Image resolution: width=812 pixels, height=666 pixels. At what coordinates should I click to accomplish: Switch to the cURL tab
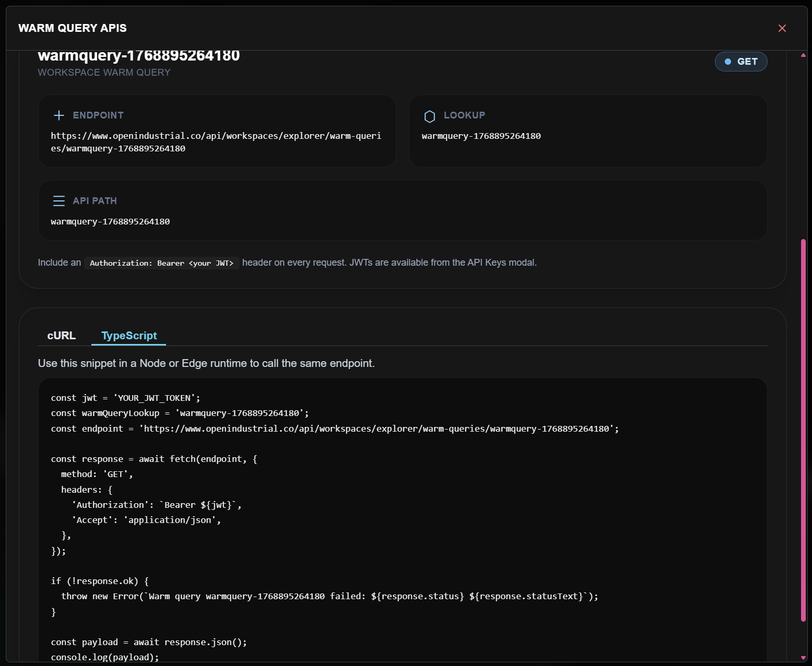pyautogui.click(x=62, y=336)
